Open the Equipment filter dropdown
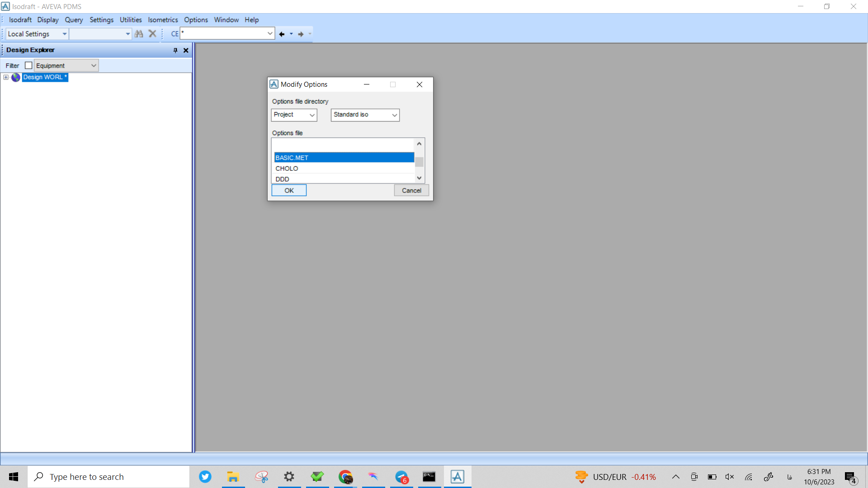Screen dimensions: 868x488 point(66,66)
